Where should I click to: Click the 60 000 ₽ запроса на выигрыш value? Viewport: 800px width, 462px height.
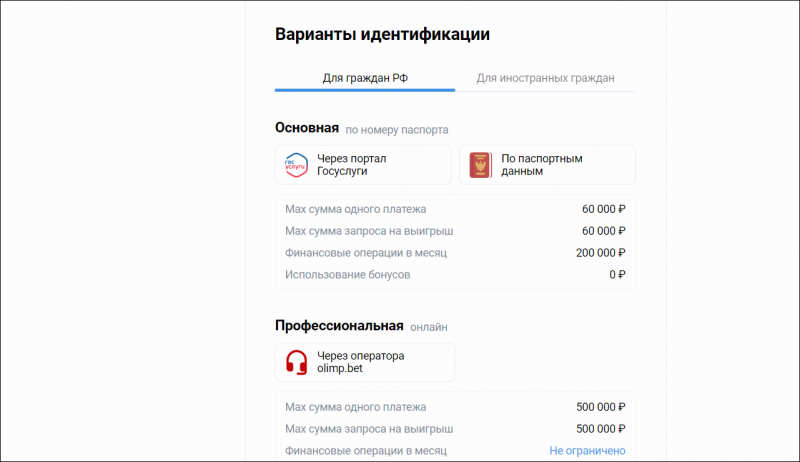point(604,231)
